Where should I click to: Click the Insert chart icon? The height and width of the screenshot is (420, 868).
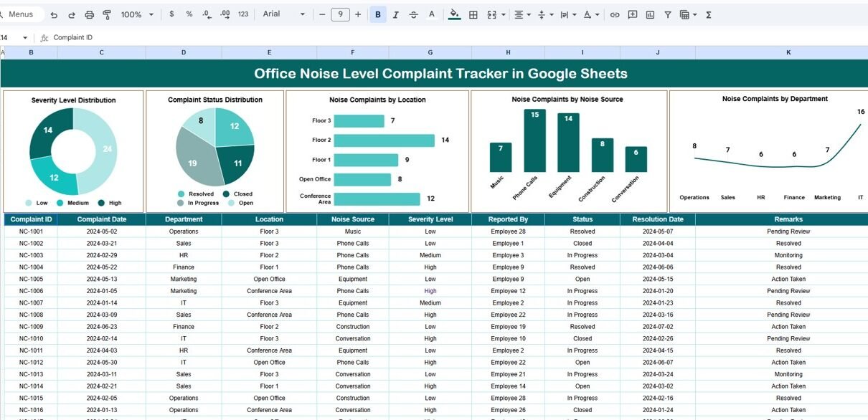650,14
